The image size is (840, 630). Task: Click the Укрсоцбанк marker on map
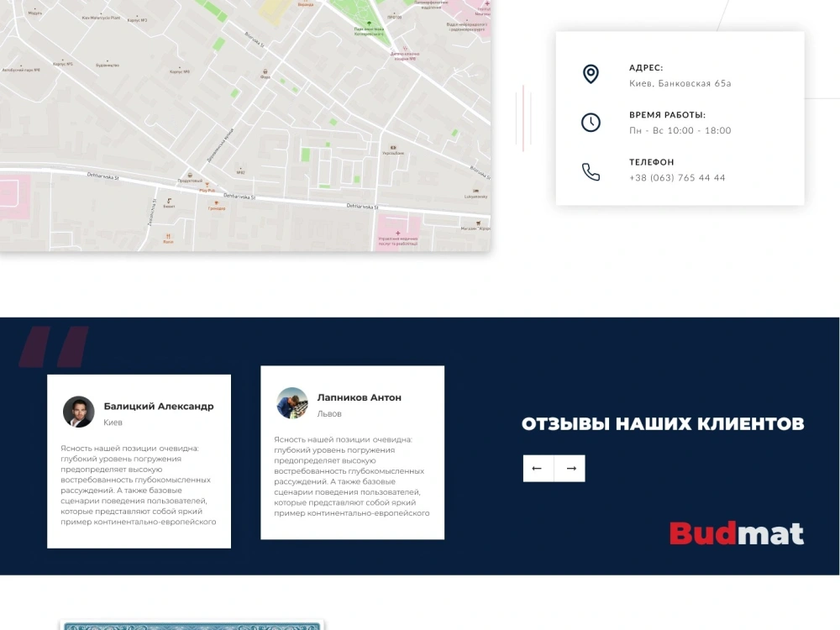pyautogui.click(x=392, y=150)
